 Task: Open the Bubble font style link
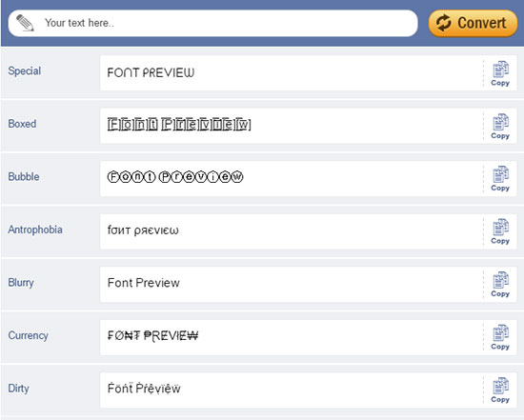click(x=24, y=176)
